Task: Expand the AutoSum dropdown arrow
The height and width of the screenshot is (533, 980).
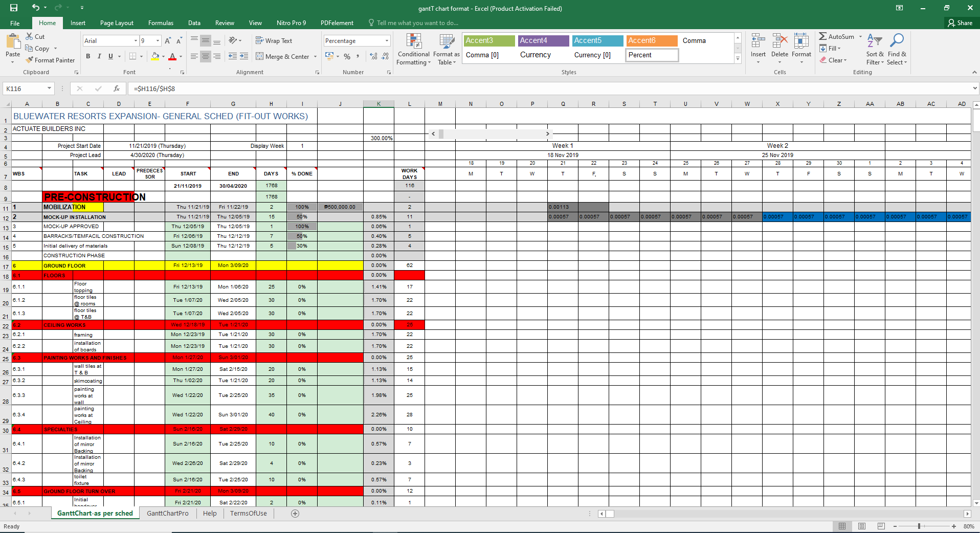Action: [x=860, y=37]
